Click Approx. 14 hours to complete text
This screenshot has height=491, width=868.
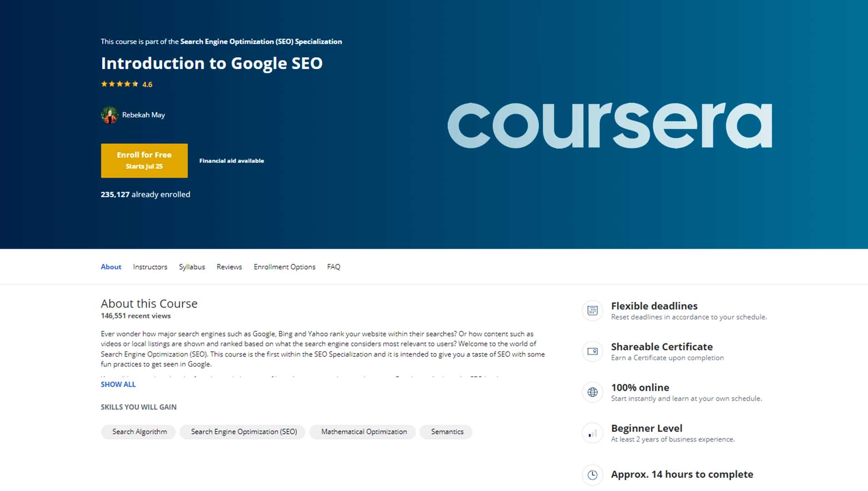[682, 474]
